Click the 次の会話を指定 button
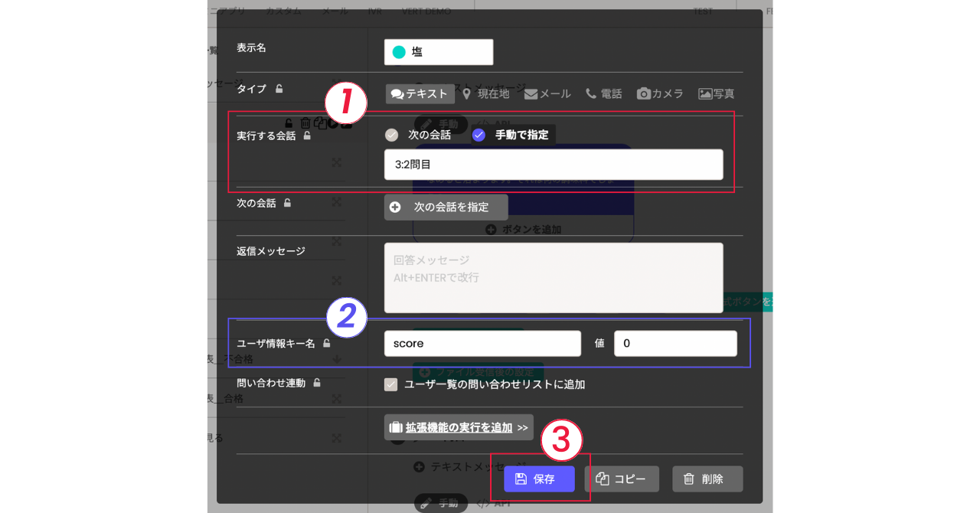Screen dimensions: 980x513 (x=446, y=207)
